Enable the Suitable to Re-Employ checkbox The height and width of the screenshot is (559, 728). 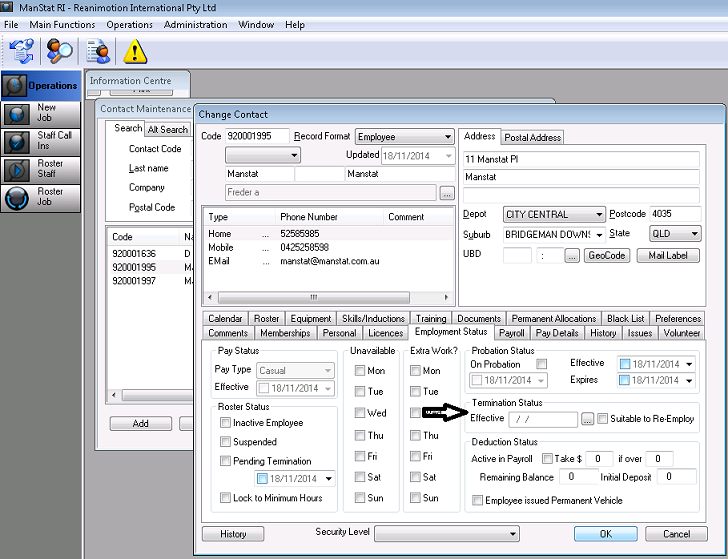click(603, 419)
